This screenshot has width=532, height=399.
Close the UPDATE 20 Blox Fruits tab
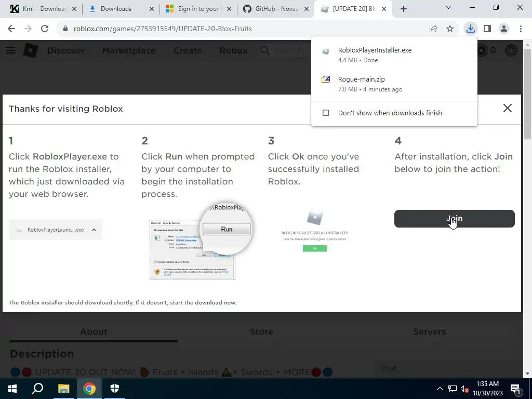[384, 9]
